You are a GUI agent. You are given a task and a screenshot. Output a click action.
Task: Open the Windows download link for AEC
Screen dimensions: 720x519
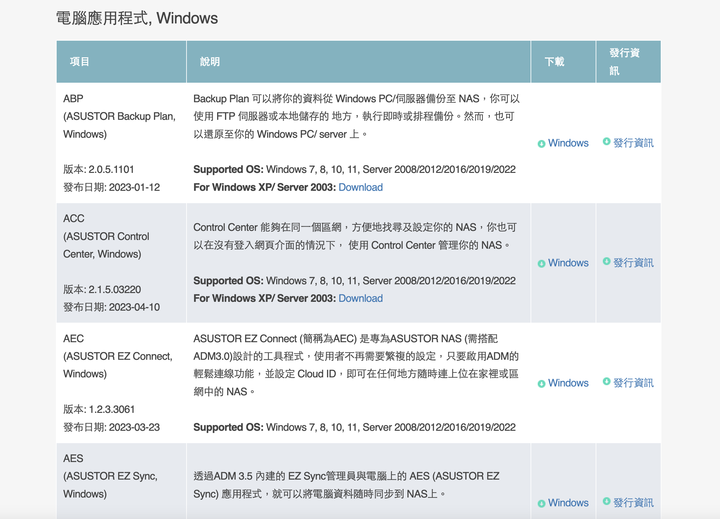pos(568,383)
